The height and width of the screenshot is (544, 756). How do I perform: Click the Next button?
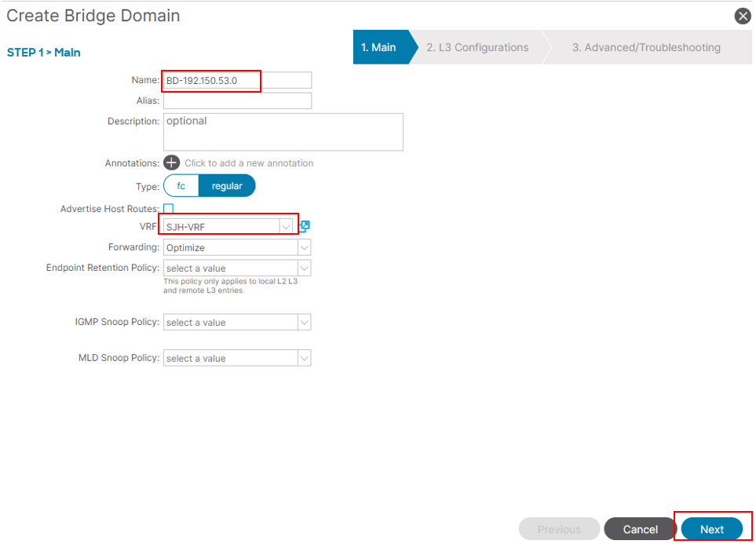pos(711,529)
